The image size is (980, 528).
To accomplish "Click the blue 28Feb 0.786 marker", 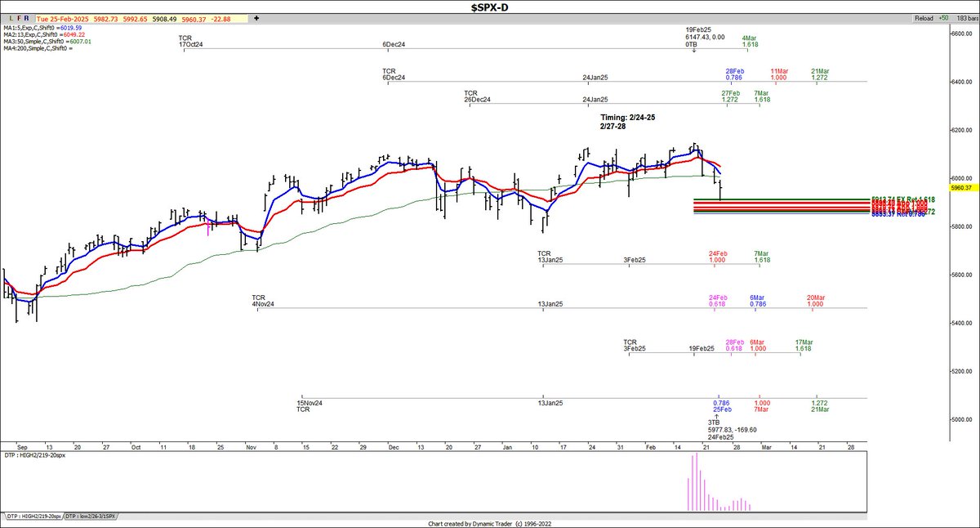I will pyautogui.click(x=735, y=74).
